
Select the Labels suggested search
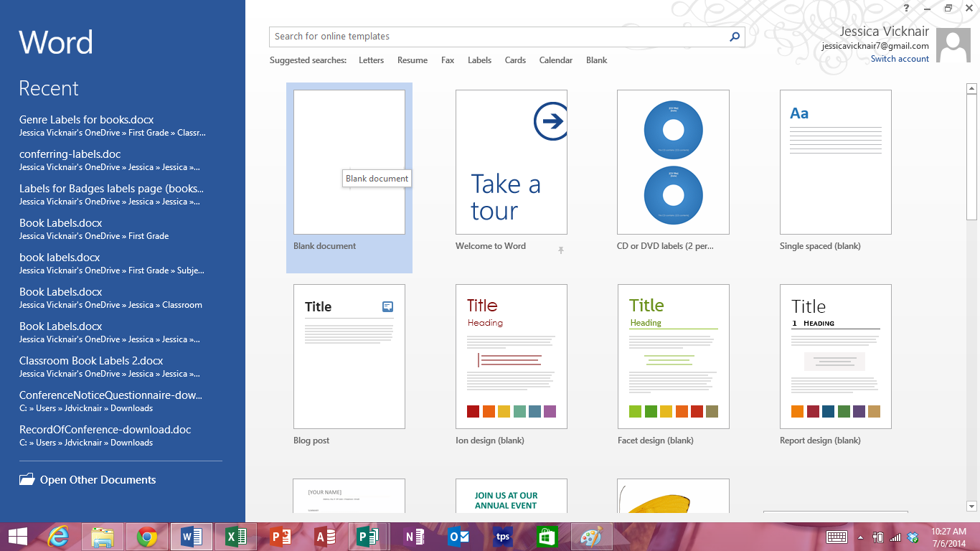[x=479, y=60]
